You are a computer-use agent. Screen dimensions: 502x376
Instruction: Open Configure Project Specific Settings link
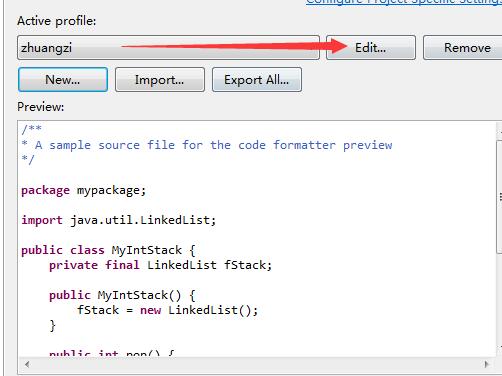[404, 2]
